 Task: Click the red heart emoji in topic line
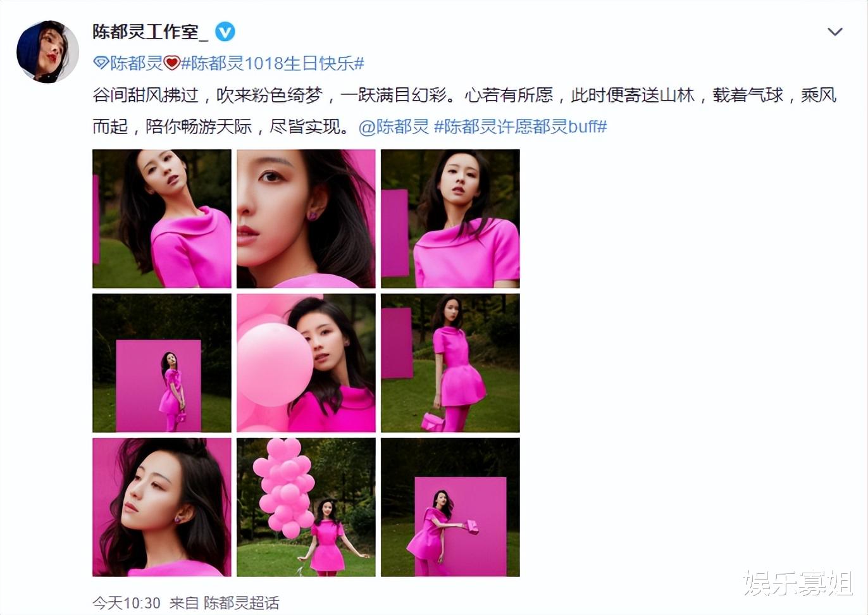[x=172, y=63]
